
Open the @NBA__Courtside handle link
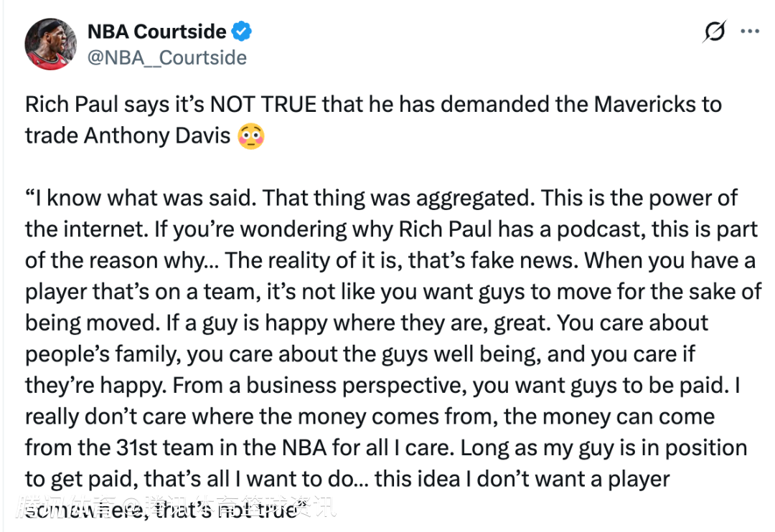point(166,57)
